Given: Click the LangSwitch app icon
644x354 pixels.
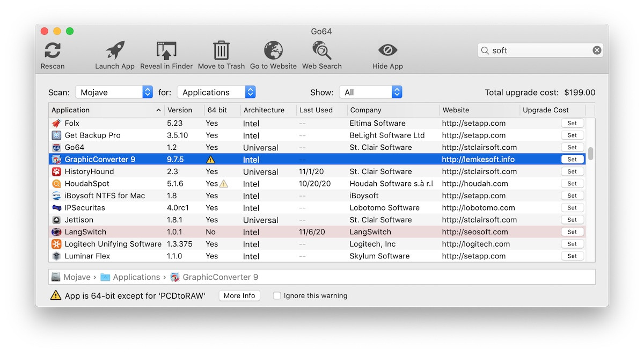Looking at the screenshot, I should pyautogui.click(x=56, y=232).
